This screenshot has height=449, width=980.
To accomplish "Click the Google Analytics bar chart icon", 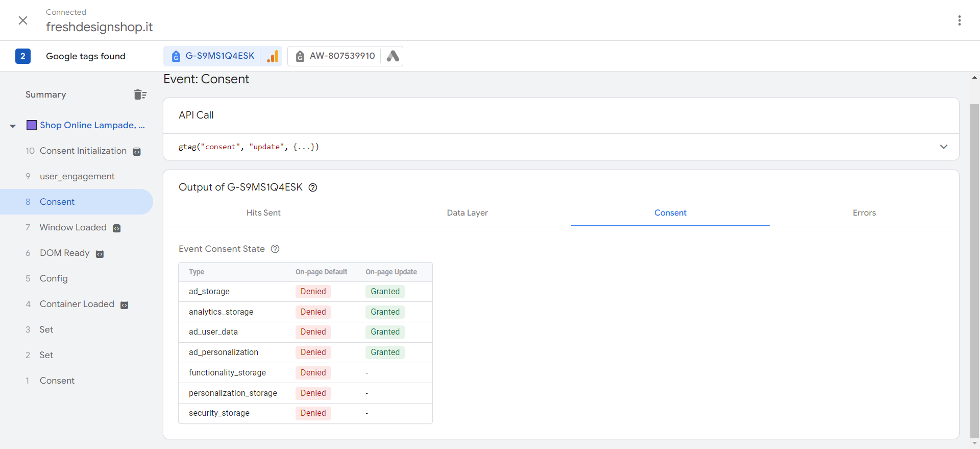I will tap(273, 56).
